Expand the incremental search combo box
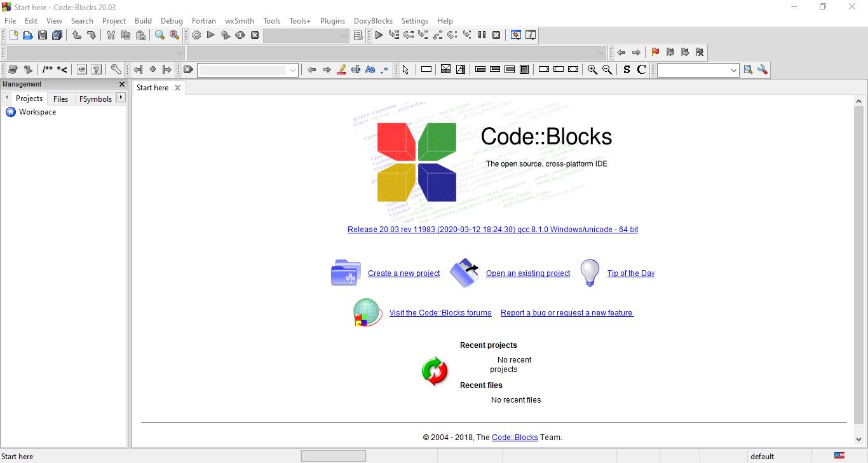868x463 pixels. point(293,70)
